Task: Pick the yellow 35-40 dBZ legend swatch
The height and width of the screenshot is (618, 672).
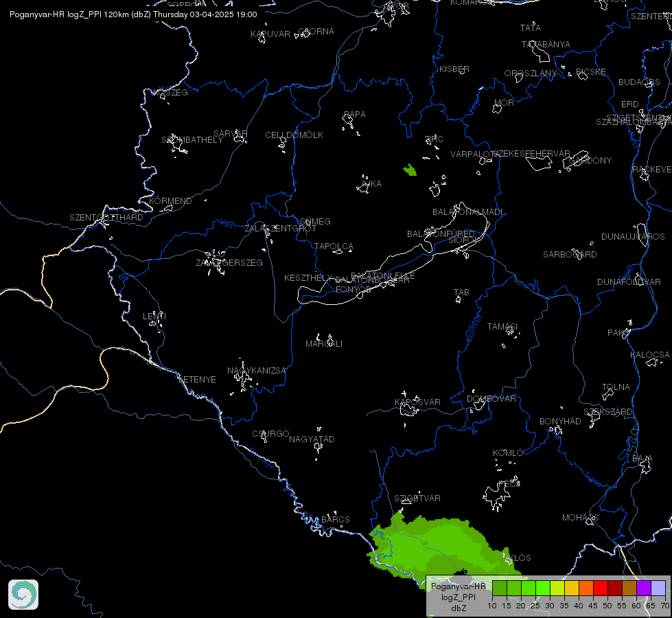Action: (572, 588)
